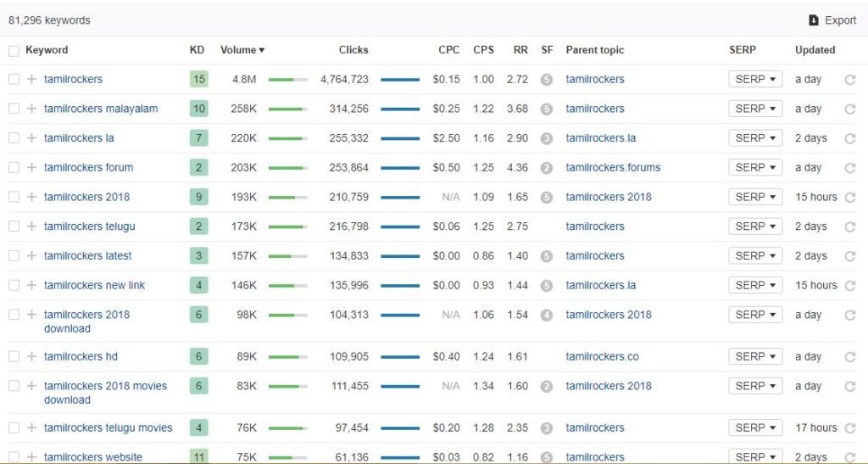Tick checkbox for tamilrockers latest
Image resolution: width=868 pixels, height=464 pixels.
(x=14, y=255)
